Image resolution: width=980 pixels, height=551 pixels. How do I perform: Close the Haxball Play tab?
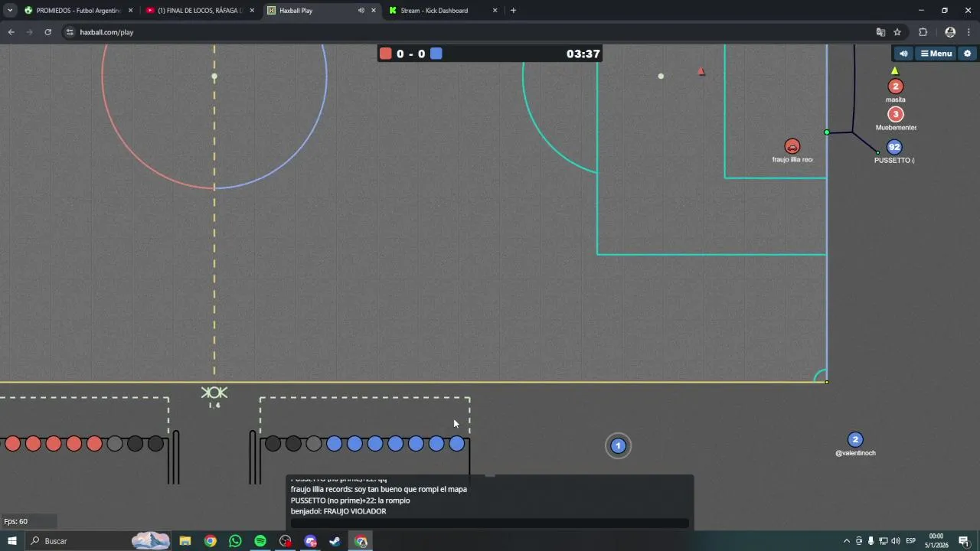pos(374,11)
